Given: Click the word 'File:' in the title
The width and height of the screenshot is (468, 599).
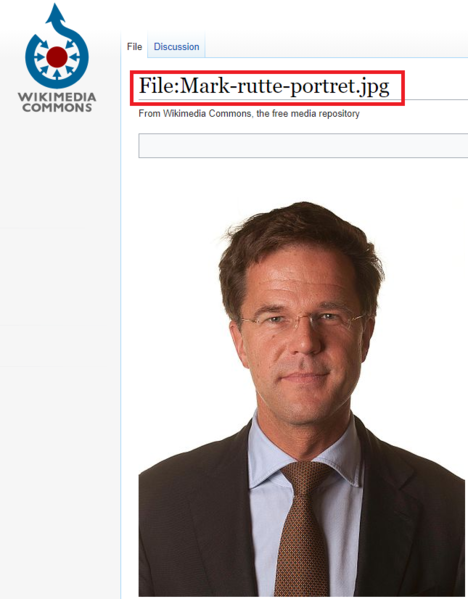Looking at the screenshot, I should pos(159,86).
